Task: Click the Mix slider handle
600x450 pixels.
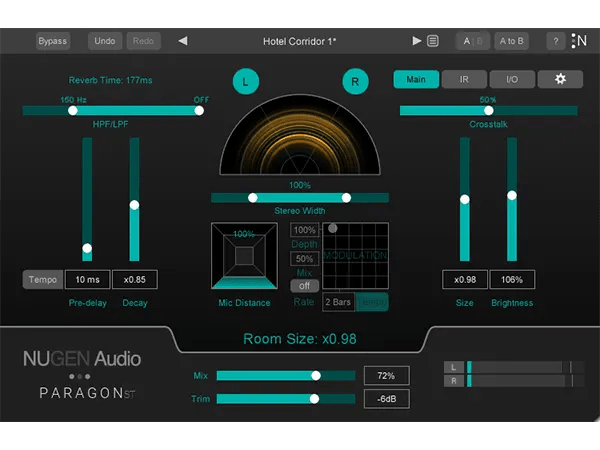Action: click(316, 375)
